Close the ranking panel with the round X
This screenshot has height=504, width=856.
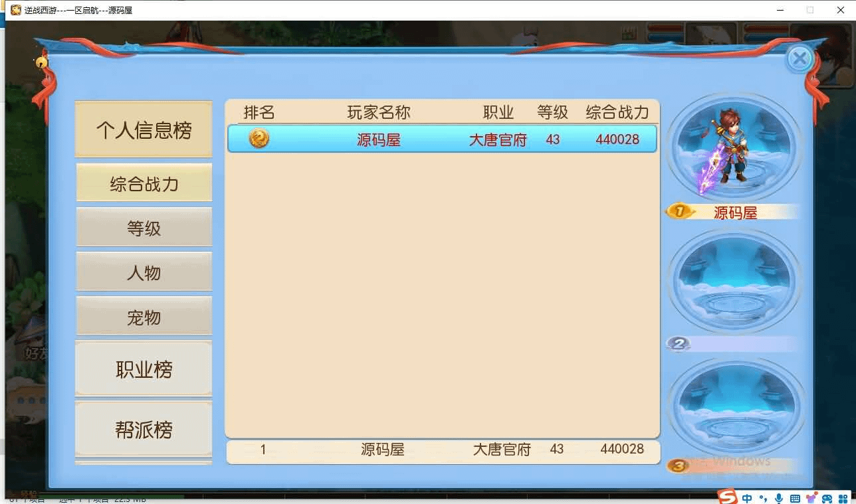tap(800, 59)
